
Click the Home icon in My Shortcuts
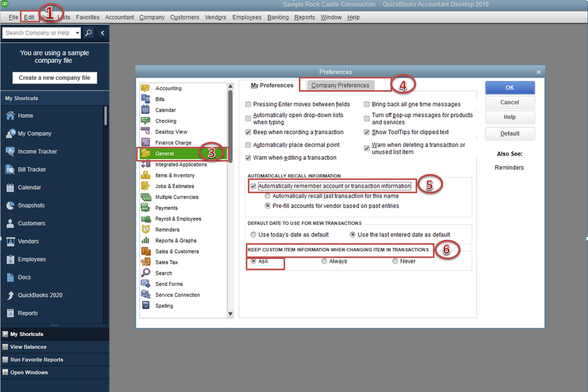click(x=11, y=115)
